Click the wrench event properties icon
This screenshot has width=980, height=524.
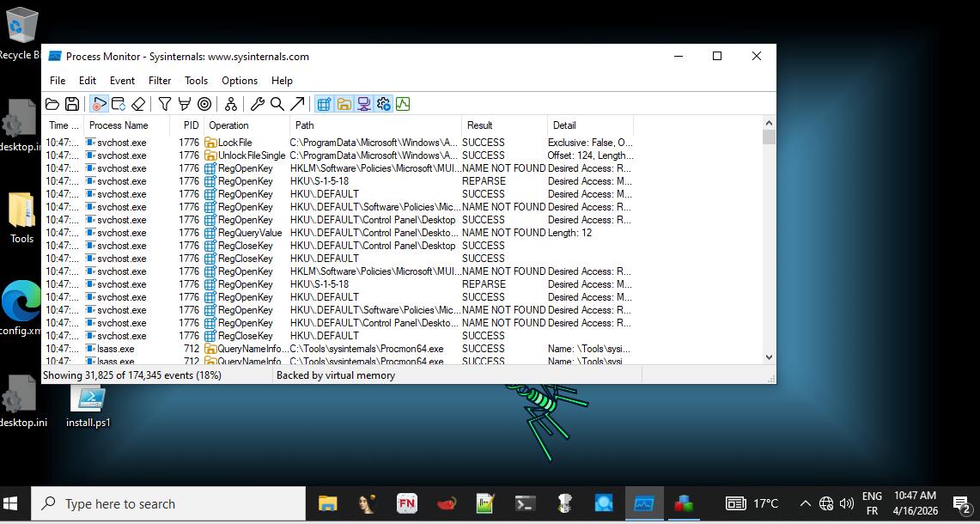click(x=257, y=104)
